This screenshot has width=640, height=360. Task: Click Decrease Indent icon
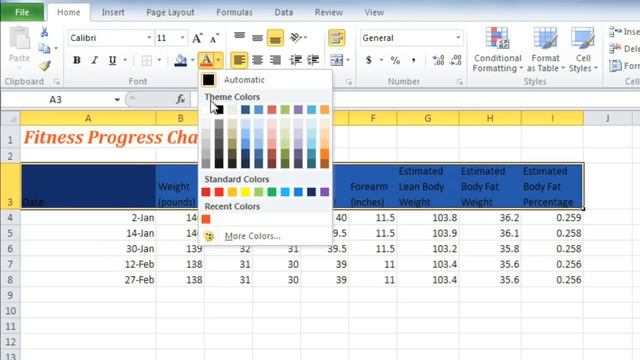pyautogui.click(x=296, y=60)
